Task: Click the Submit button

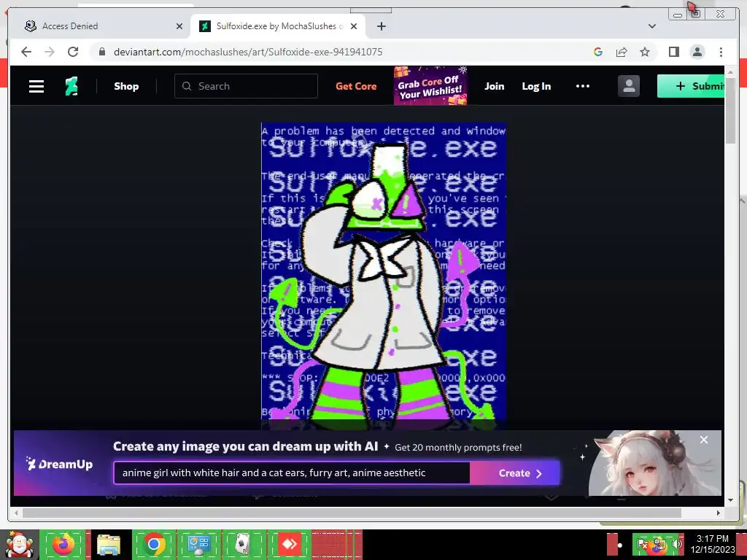Action: click(691, 86)
